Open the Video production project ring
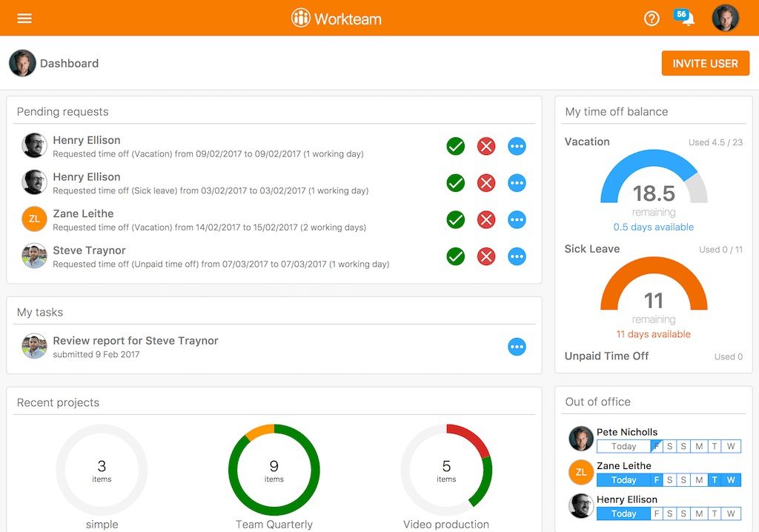 (446, 470)
